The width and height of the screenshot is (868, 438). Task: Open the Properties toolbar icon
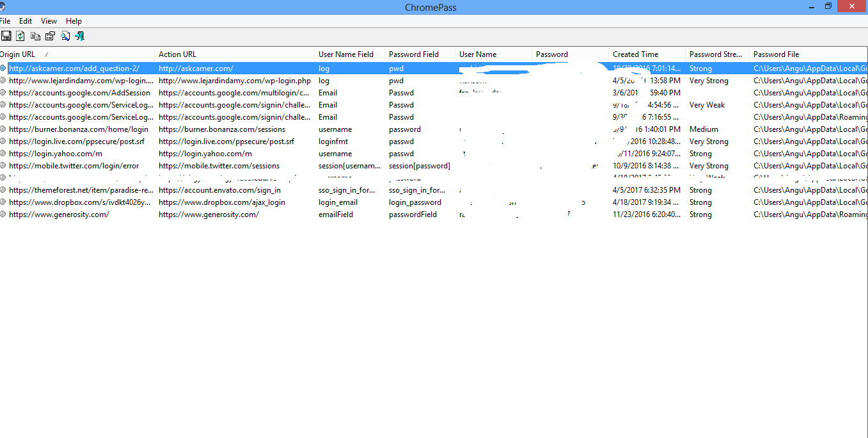(x=50, y=36)
